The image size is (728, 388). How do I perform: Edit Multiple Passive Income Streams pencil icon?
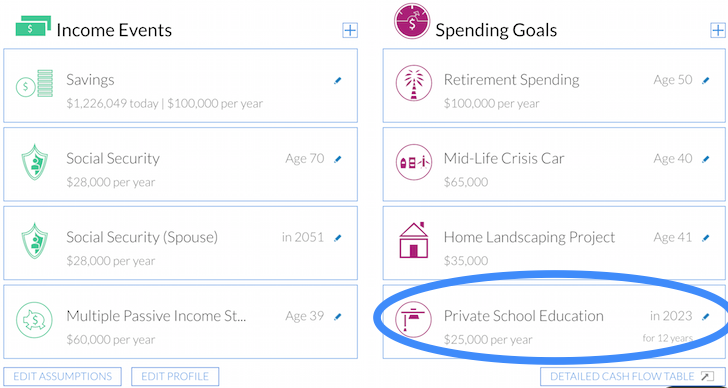click(338, 317)
